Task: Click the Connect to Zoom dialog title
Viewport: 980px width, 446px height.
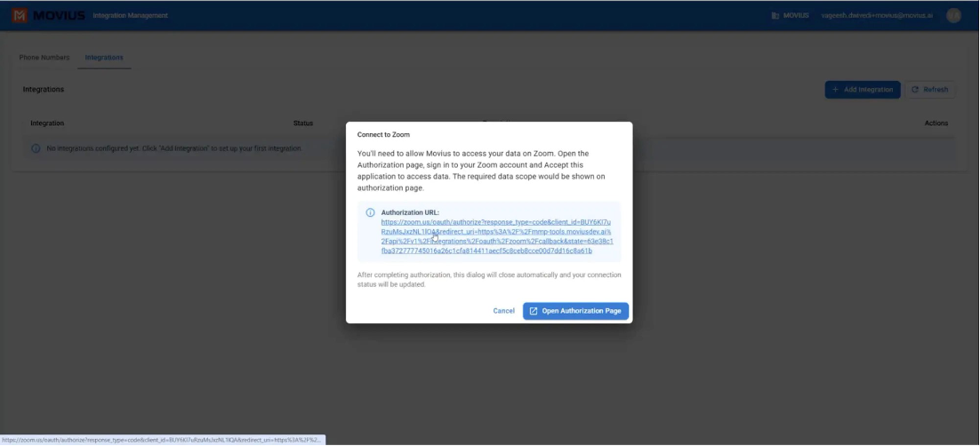Action: (384, 134)
